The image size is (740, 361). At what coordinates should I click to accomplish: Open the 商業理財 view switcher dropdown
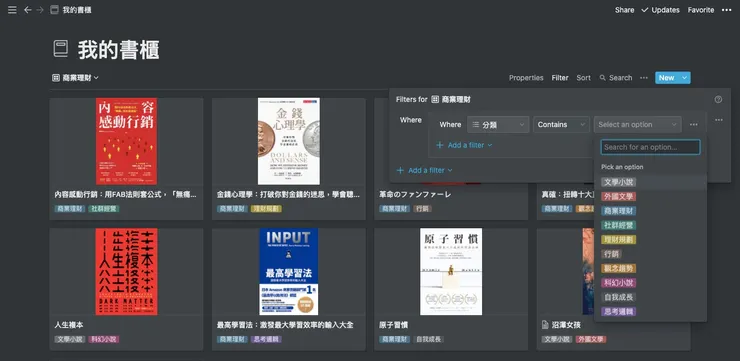coord(76,78)
